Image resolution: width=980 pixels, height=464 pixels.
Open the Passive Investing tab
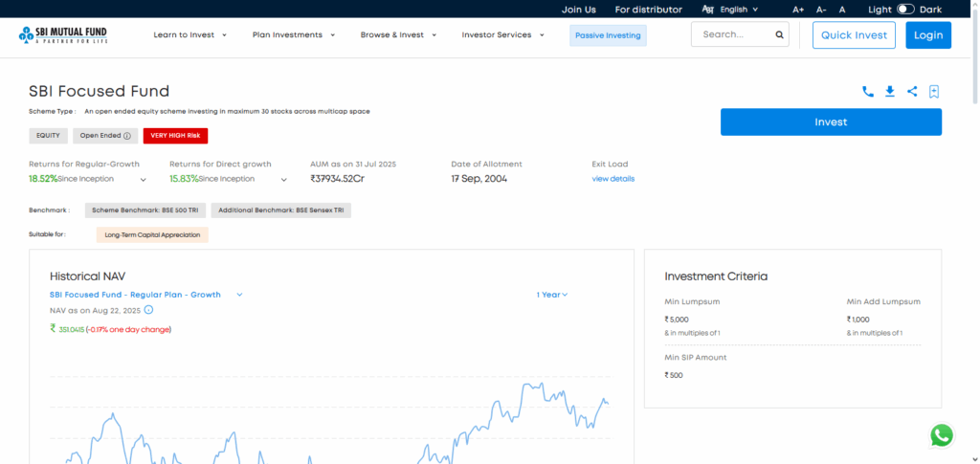(x=608, y=35)
